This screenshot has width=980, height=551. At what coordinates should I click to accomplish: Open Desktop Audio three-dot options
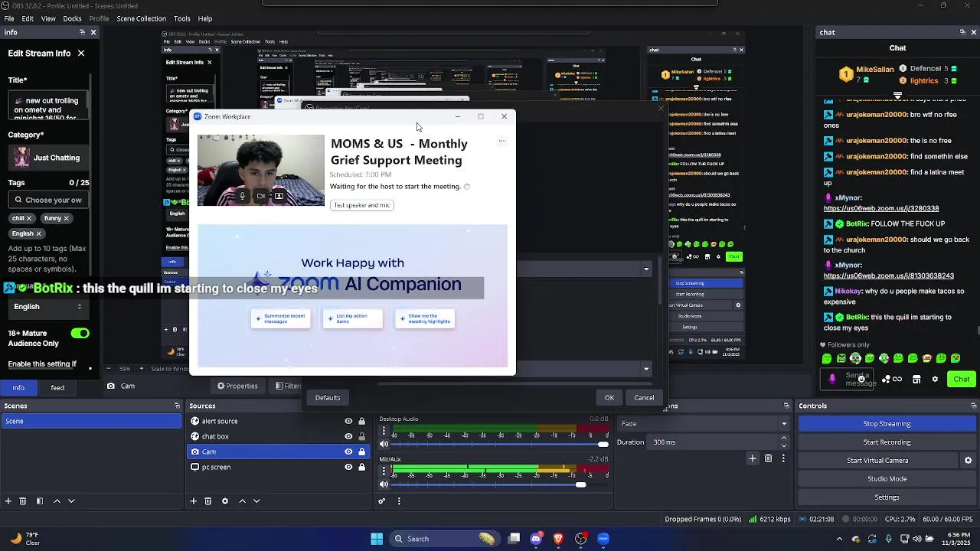[x=385, y=432]
